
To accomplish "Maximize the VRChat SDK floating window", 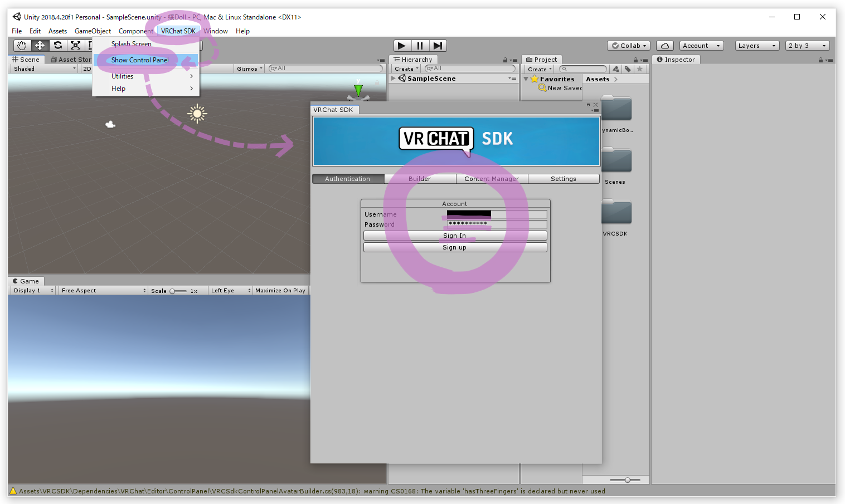I will 588,105.
